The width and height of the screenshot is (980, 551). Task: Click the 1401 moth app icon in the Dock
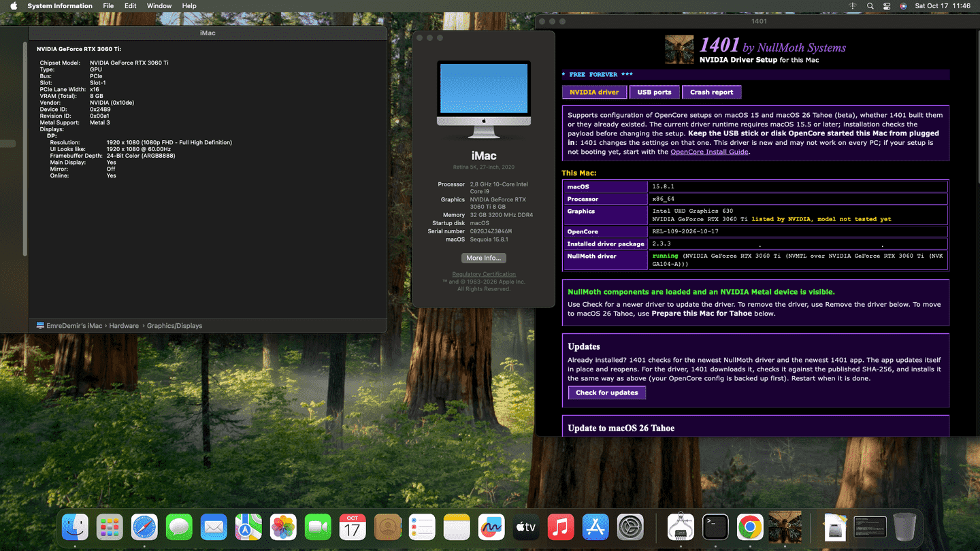(785, 527)
